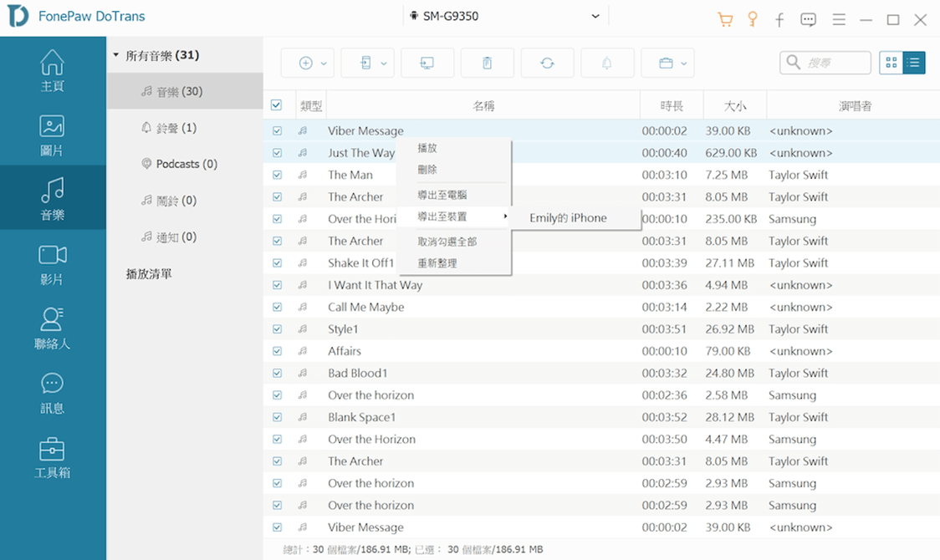The image size is (940, 560).
Task: Open the export to device dropdown
Action: pos(367,63)
